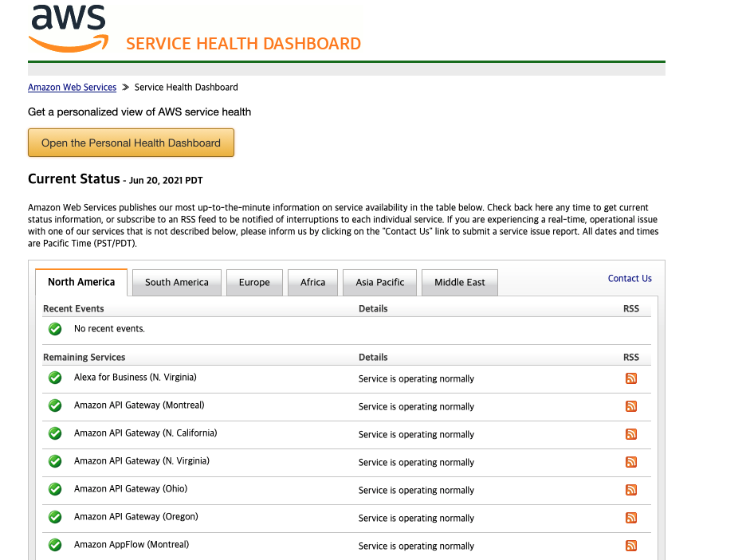Click status icon for API Gateway N. Virginia

pyautogui.click(x=55, y=461)
